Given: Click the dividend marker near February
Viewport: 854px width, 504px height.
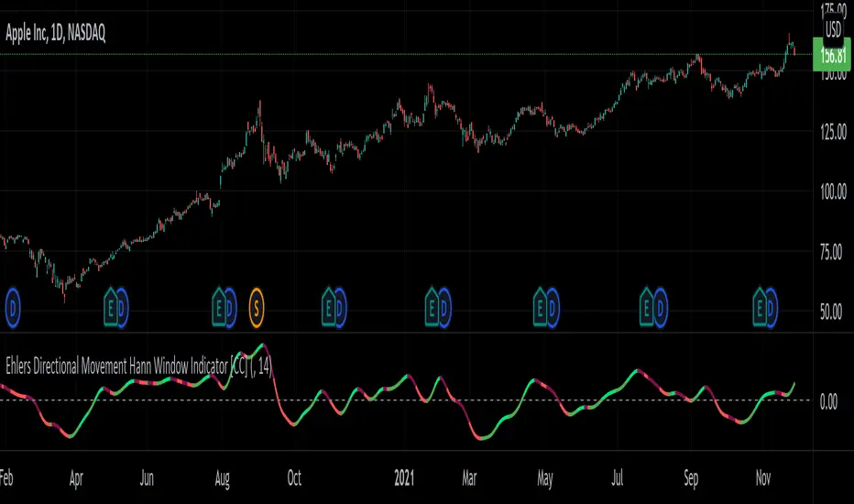Looking at the screenshot, I should point(13,309).
